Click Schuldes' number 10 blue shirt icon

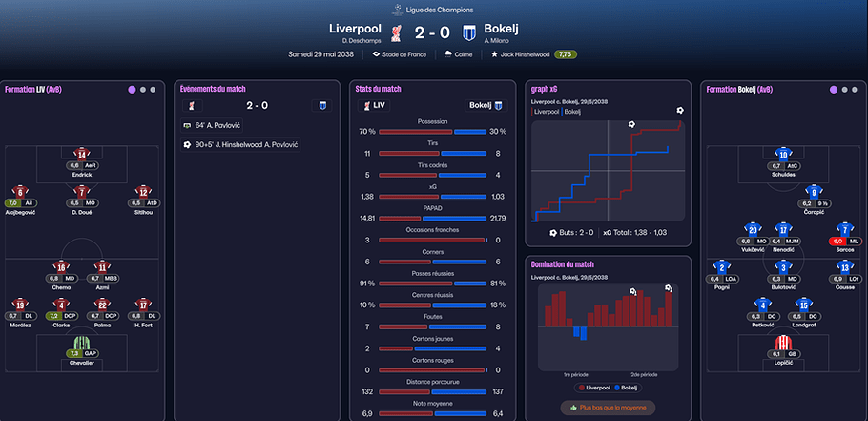[x=782, y=154]
